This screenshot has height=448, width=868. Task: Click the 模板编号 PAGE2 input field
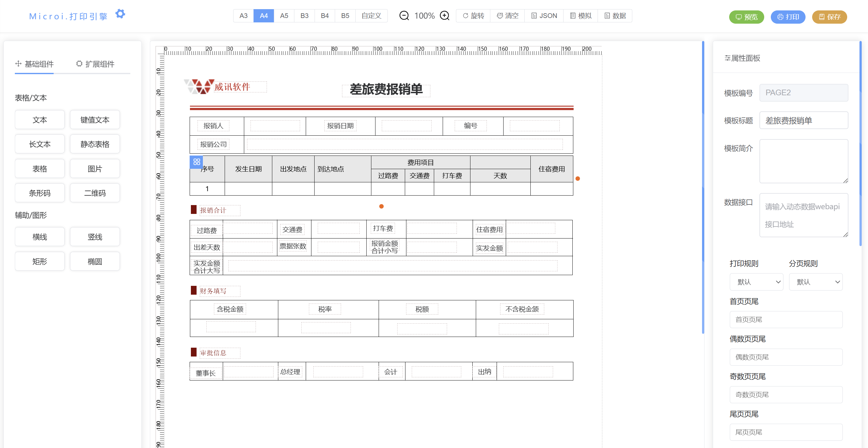[804, 92]
